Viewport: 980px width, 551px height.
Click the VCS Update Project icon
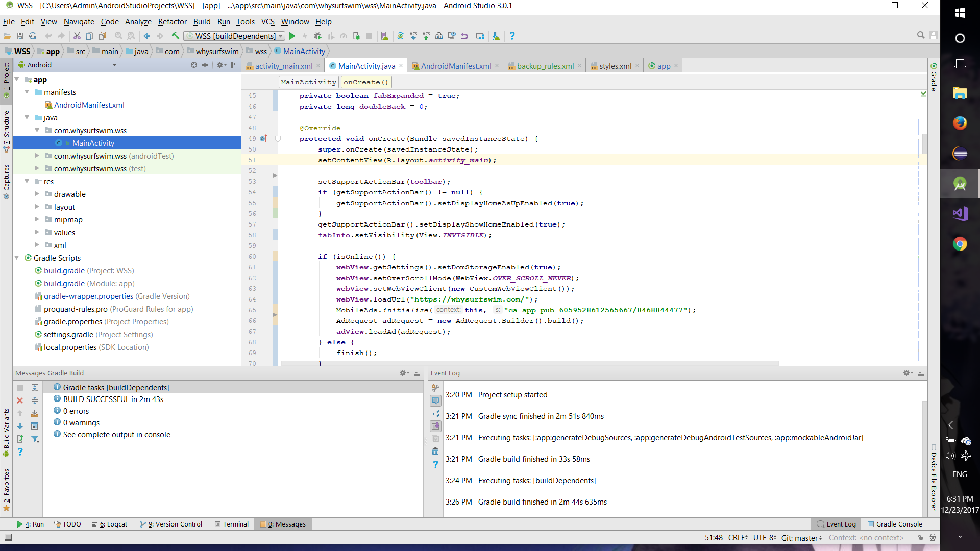(x=413, y=36)
